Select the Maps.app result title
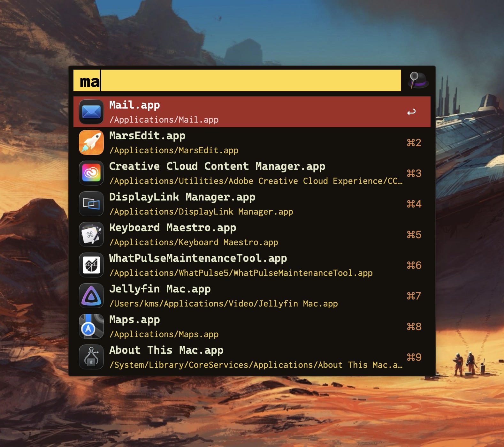The image size is (504, 447). [x=134, y=320]
